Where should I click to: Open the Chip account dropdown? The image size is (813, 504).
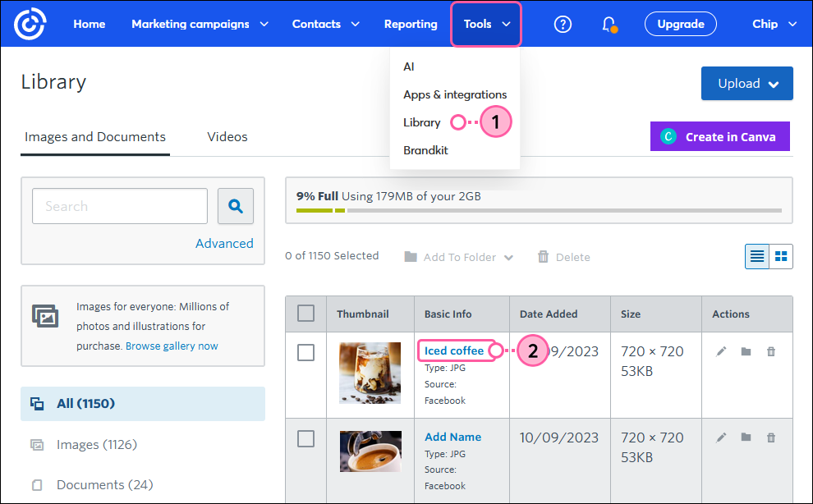(774, 24)
